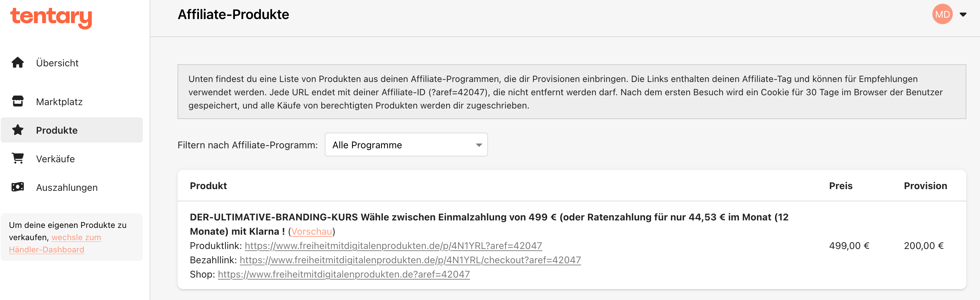This screenshot has width=980, height=300.
Task: Open the Vorschau preview link
Action: [x=311, y=232]
